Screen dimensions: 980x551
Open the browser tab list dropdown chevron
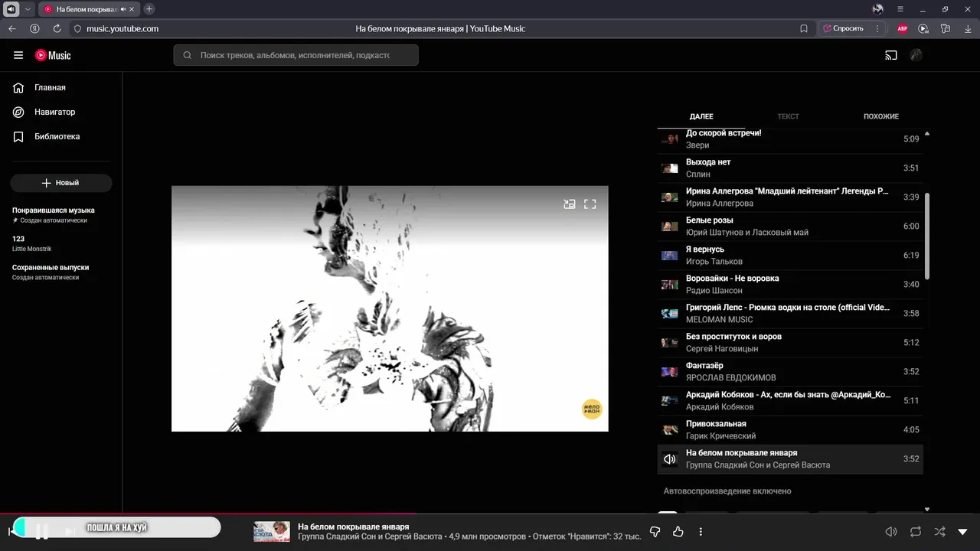point(28,9)
